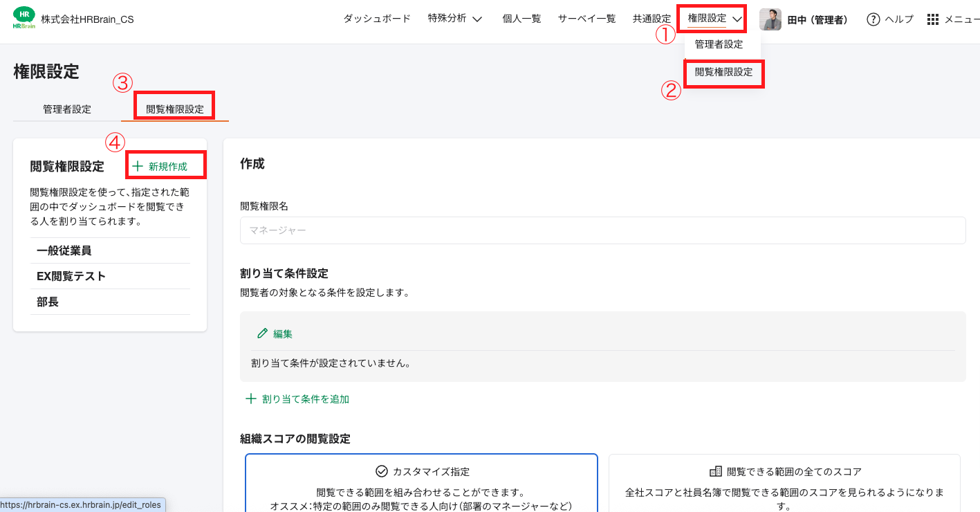Click the help question mark icon
980x512 pixels.
[873, 19]
